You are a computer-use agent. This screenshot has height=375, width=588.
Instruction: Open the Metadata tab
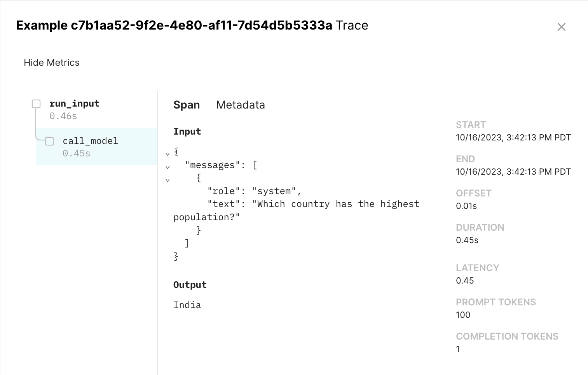241,105
